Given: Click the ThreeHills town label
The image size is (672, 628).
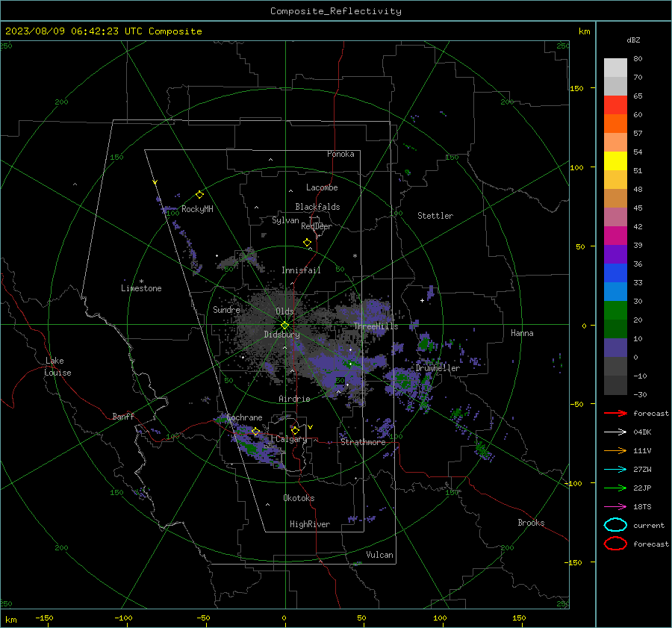Looking at the screenshot, I should [x=376, y=326].
